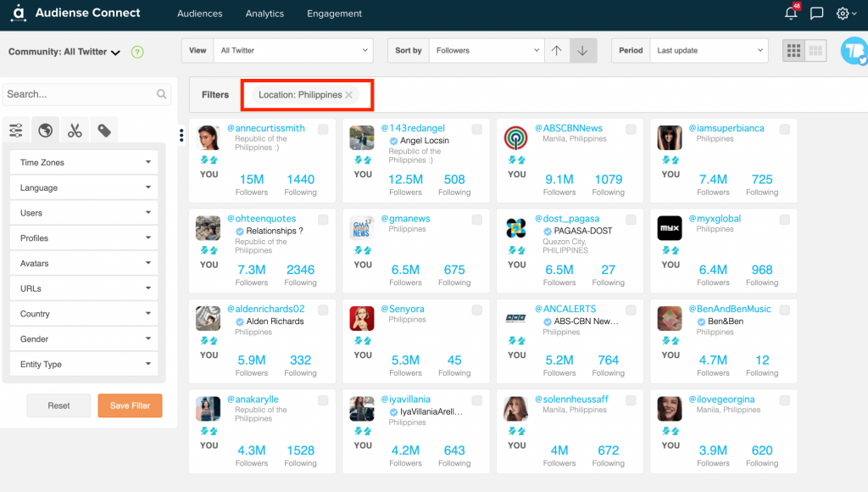This screenshot has height=492, width=868.
Task: Click the vertical three-dots panel handle
Action: pos(181,136)
